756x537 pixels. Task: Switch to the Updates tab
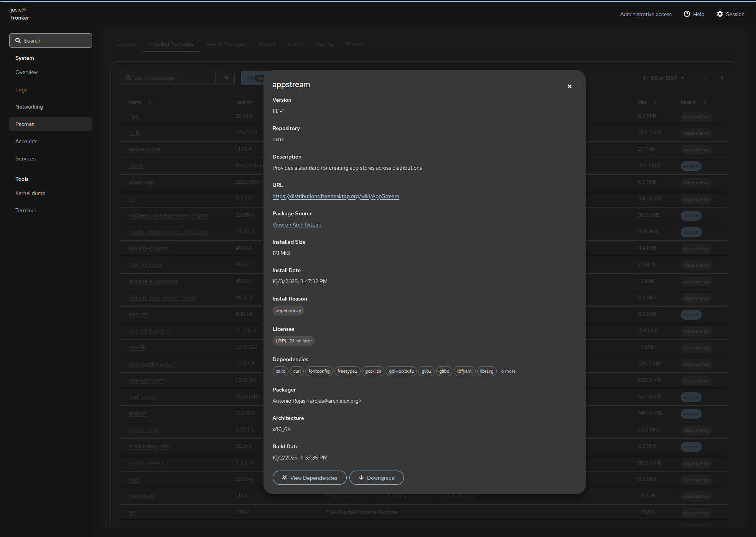point(127,44)
